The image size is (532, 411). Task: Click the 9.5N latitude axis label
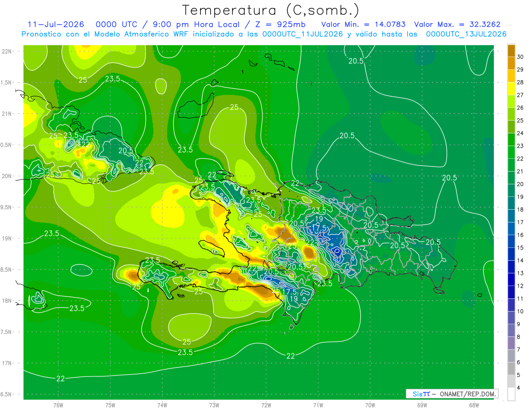tap(6, 207)
